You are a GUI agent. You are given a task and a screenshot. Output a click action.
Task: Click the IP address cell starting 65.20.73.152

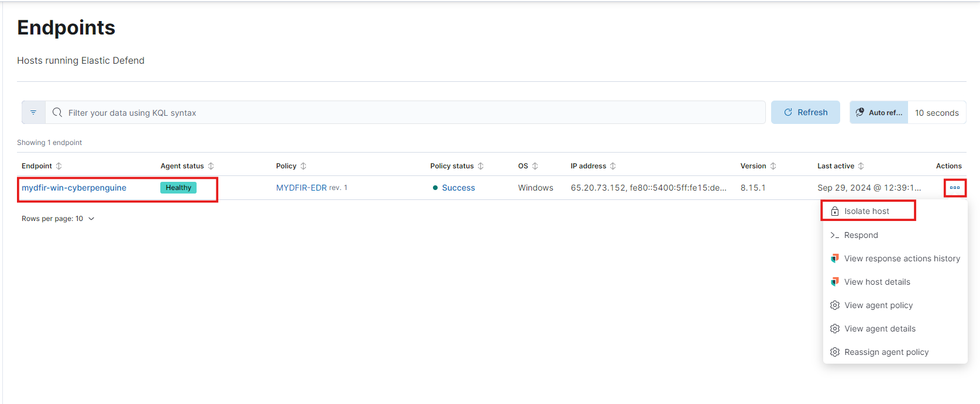648,188
